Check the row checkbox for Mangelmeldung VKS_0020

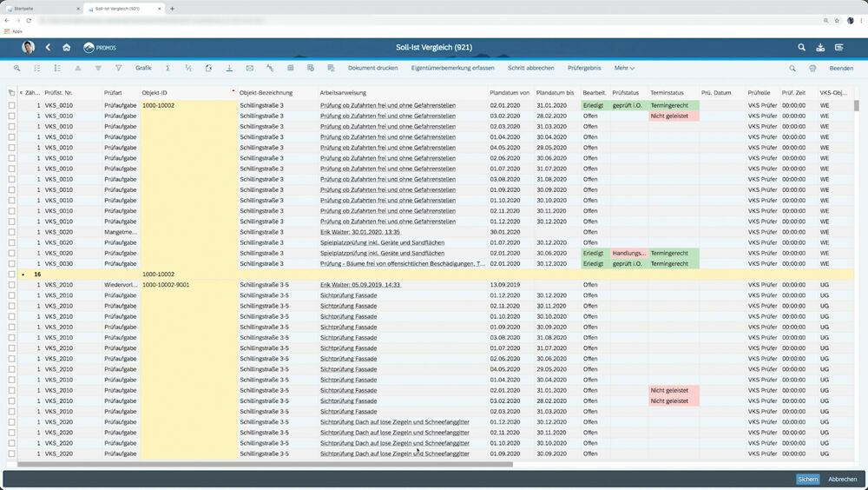12,232
